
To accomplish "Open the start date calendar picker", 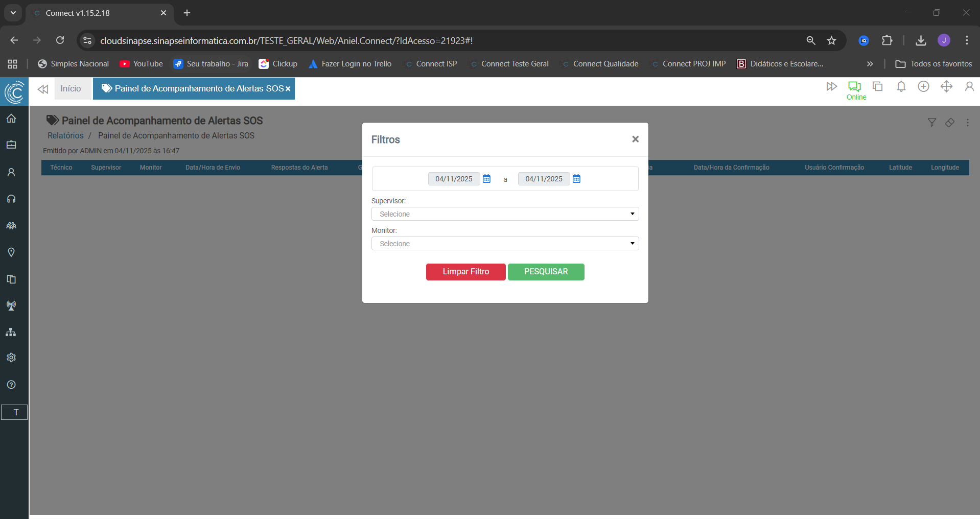I will 486,179.
